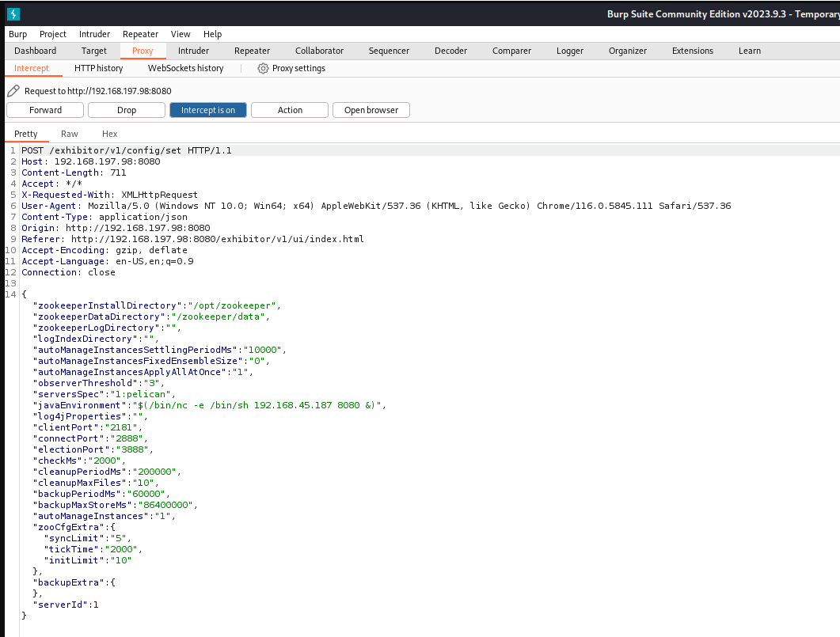Image resolution: width=840 pixels, height=637 pixels.
Task: Select the Pretty view tab
Action: [25, 134]
